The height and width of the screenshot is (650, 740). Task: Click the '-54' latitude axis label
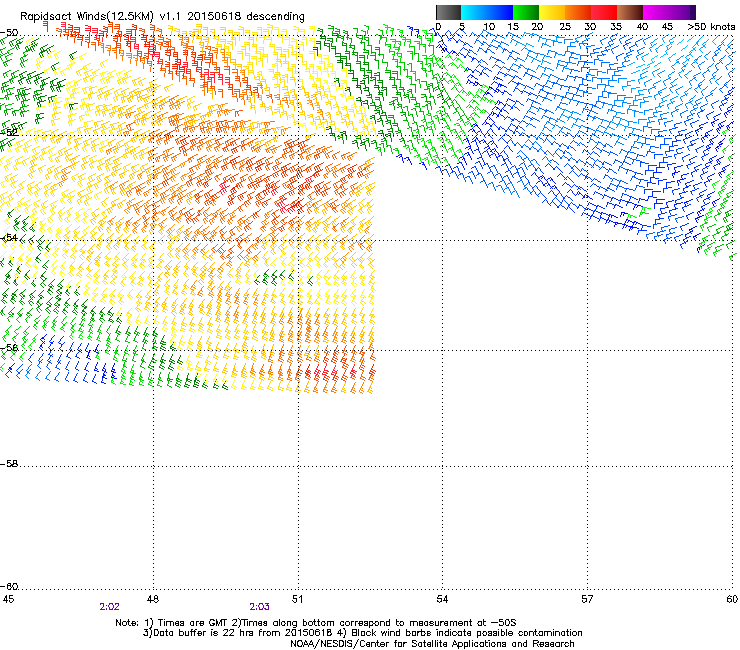click(9, 237)
